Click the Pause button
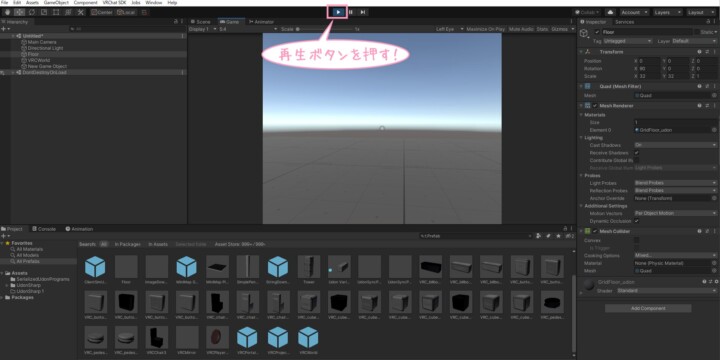720x360 pixels. point(350,12)
